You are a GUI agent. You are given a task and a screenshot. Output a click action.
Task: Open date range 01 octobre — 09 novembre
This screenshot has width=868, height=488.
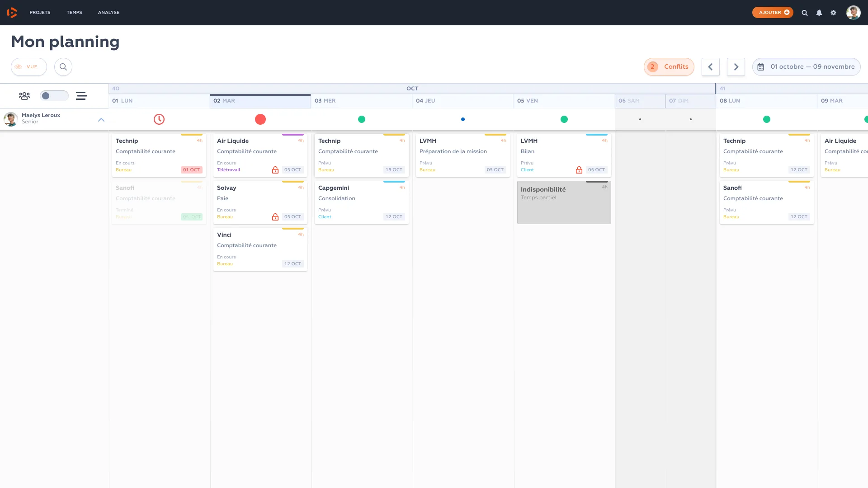[x=807, y=67]
